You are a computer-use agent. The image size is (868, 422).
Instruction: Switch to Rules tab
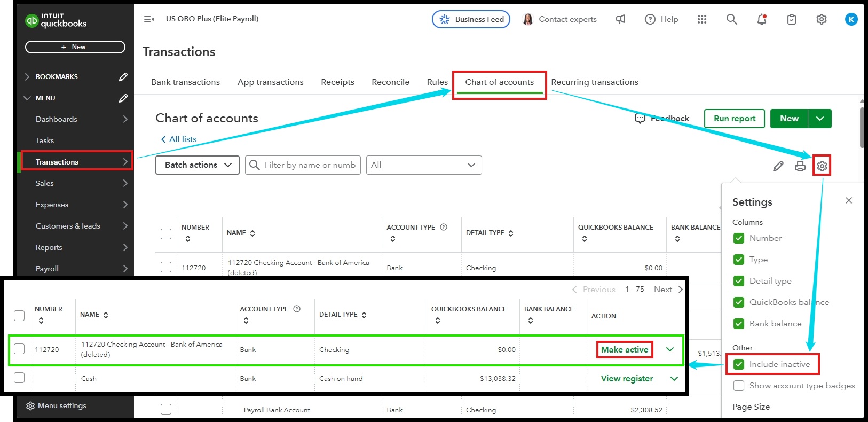(437, 82)
